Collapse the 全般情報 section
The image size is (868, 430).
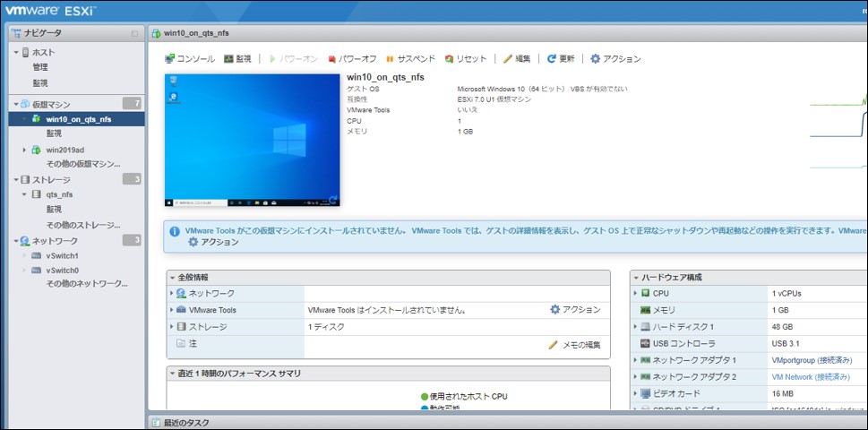(172, 278)
